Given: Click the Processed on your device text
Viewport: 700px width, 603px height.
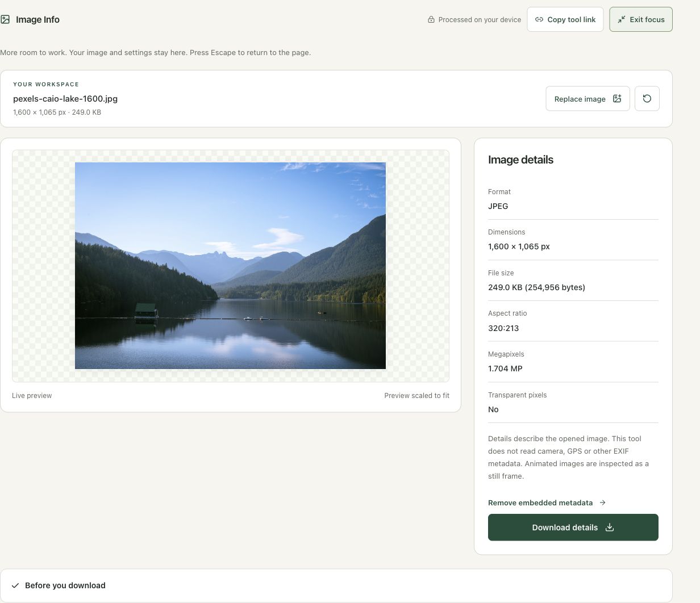Looking at the screenshot, I should click(480, 19).
